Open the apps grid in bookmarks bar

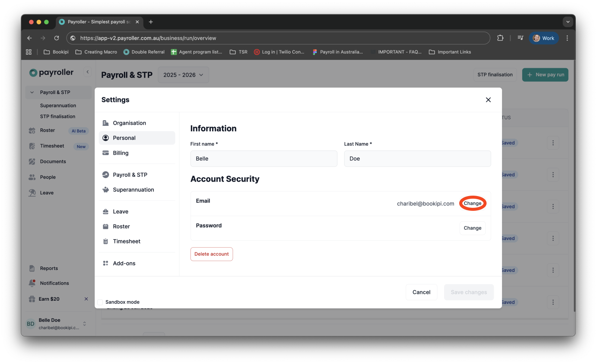tap(29, 52)
